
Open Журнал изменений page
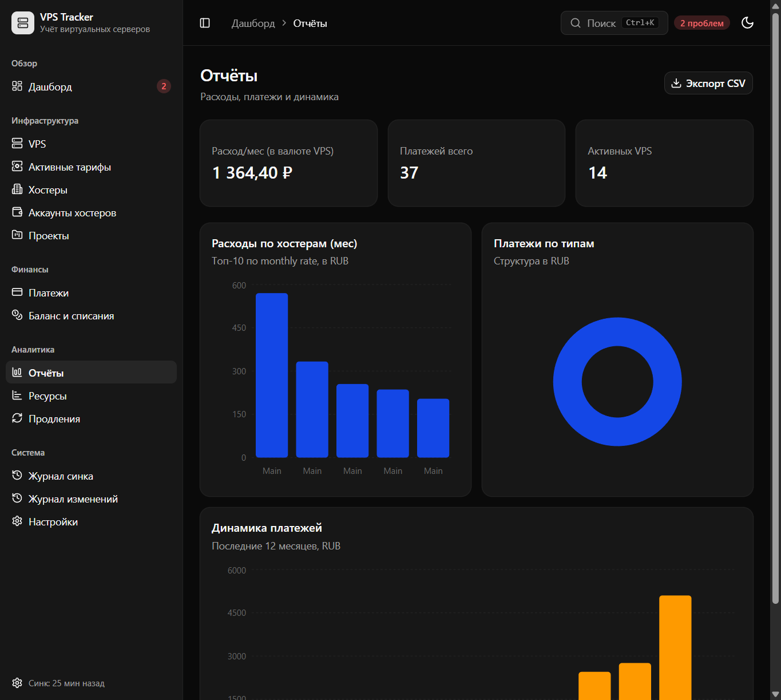(x=91, y=499)
